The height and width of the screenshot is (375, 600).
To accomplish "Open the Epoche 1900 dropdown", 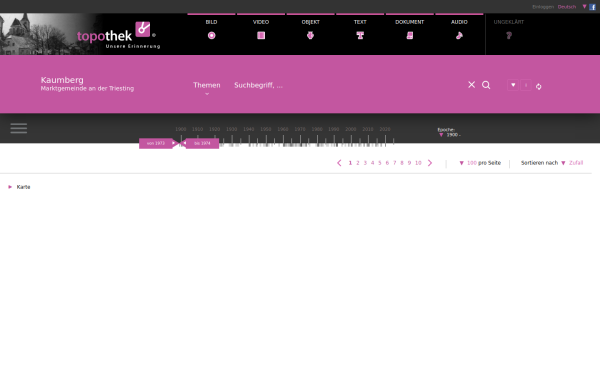I will click(450, 135).
